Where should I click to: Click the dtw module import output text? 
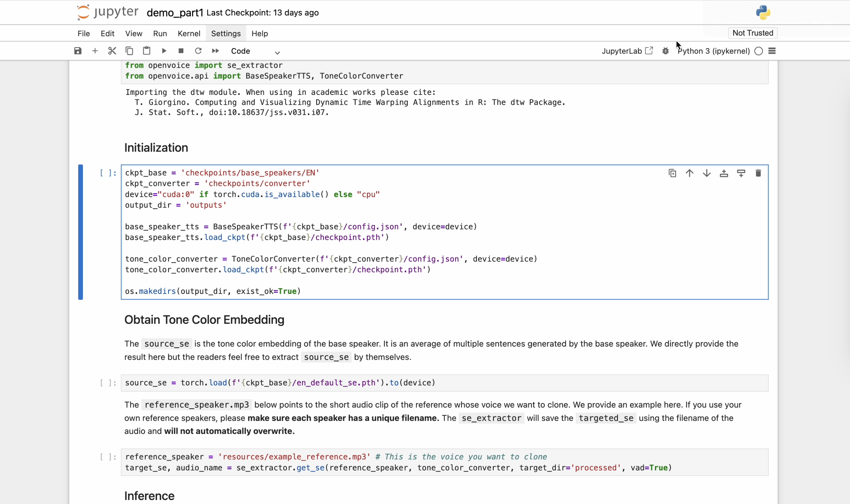[x=345, y=102]
